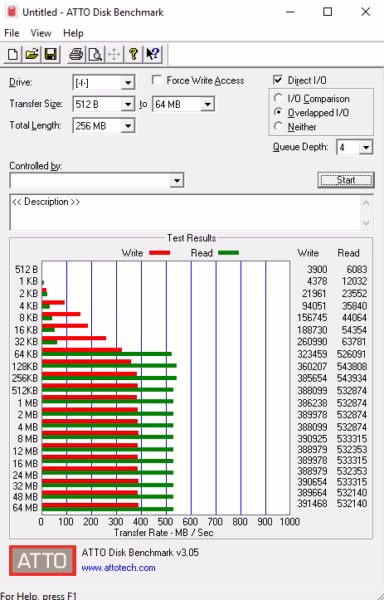
Task: Activate the context help arrow icon
Action: 153,54
